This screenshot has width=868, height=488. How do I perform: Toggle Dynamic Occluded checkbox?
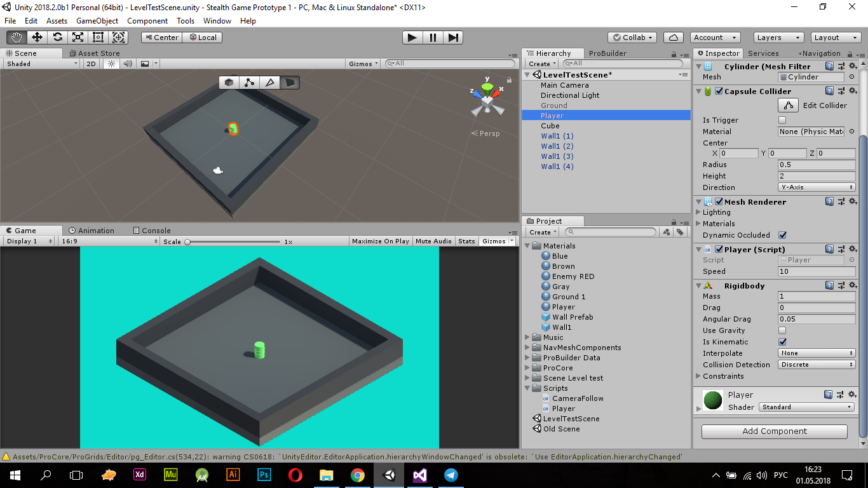(782, 235)
